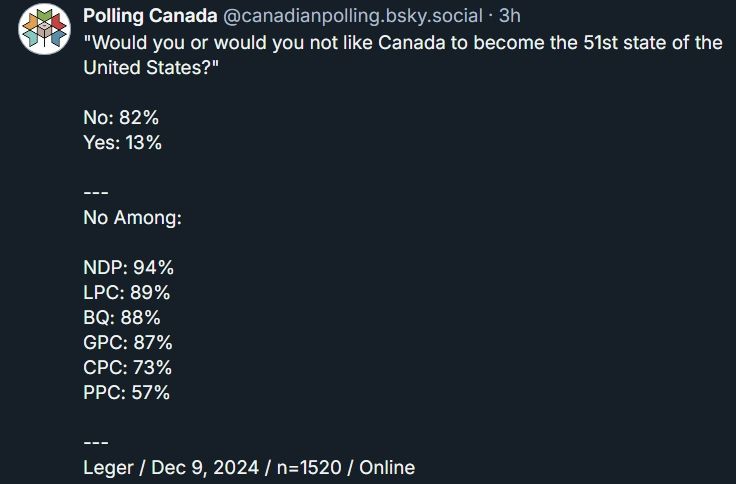Screen dimensions: 736x484
Task: Open the post via the 3h timestamp
Action: coord(510,16)
